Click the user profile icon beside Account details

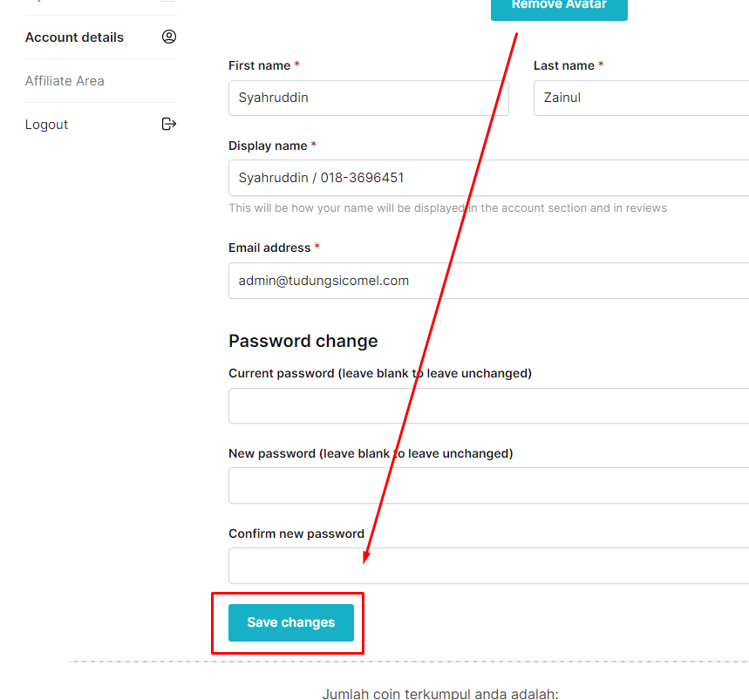[169, 37]
